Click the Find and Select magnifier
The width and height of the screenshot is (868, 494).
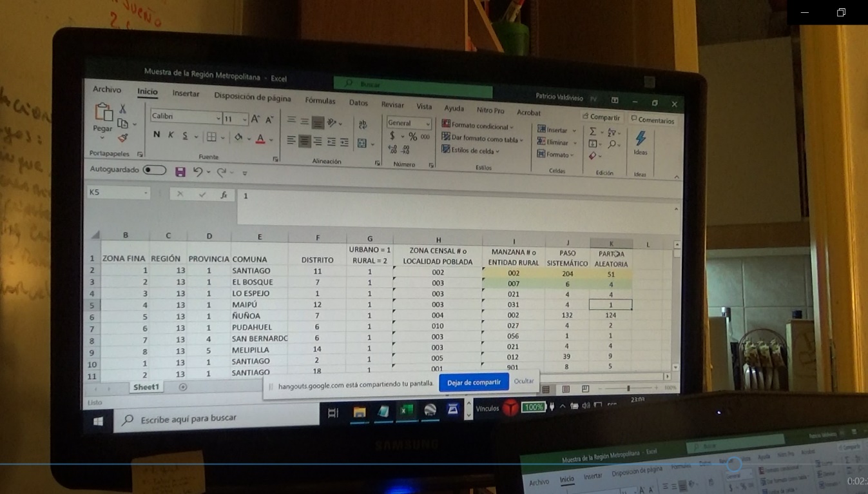tap(612, 144)
